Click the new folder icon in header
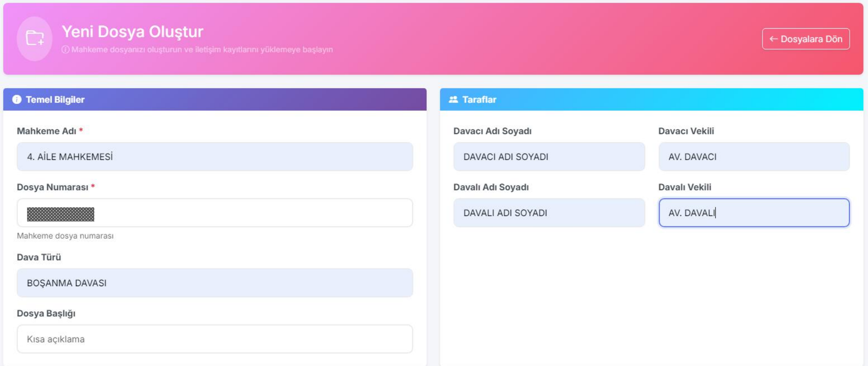 [x=35, y=38]
